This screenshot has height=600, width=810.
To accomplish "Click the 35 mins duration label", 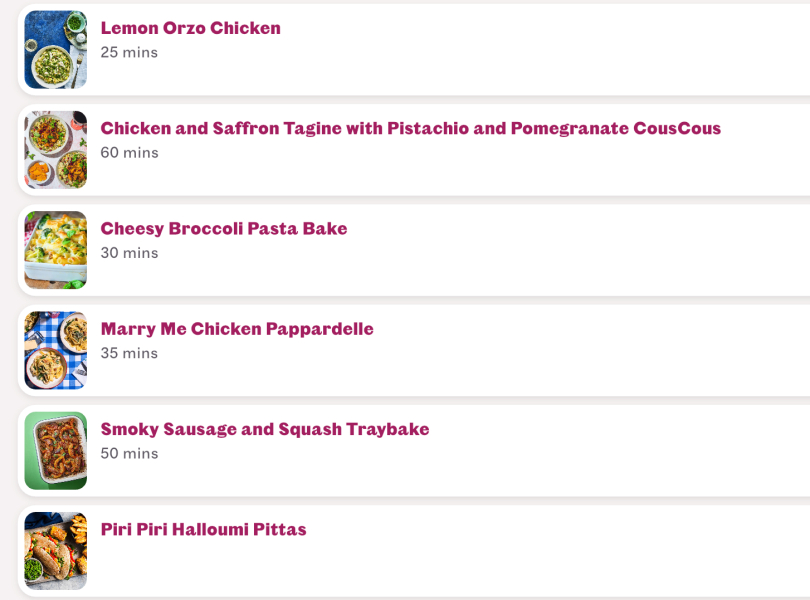I will click(129, 353).
